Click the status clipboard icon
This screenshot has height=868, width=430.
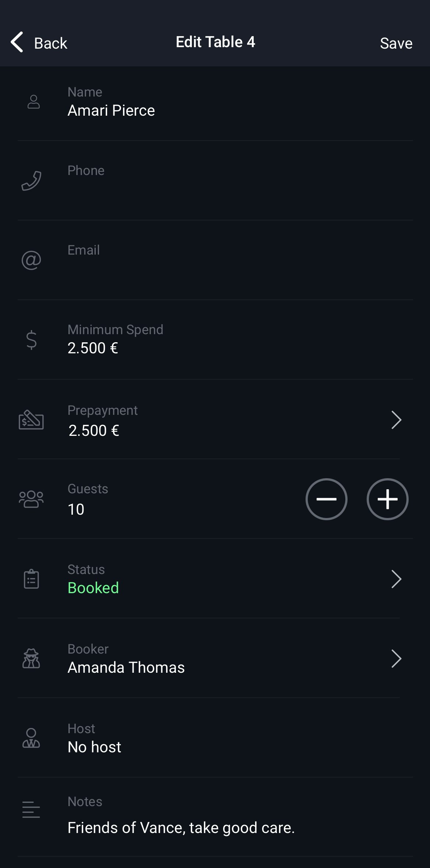31,579
